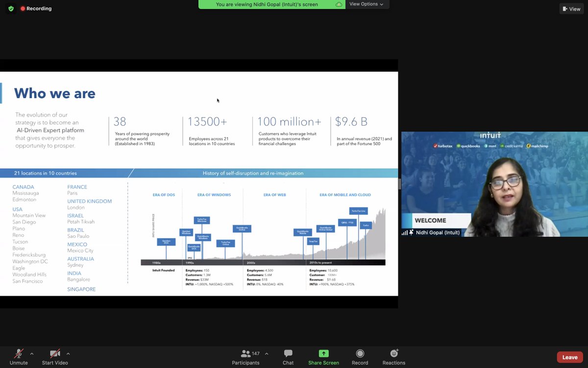This screenshot has height=368, width=588.
Task: Click the red Leave button
Action: point(570,357)
